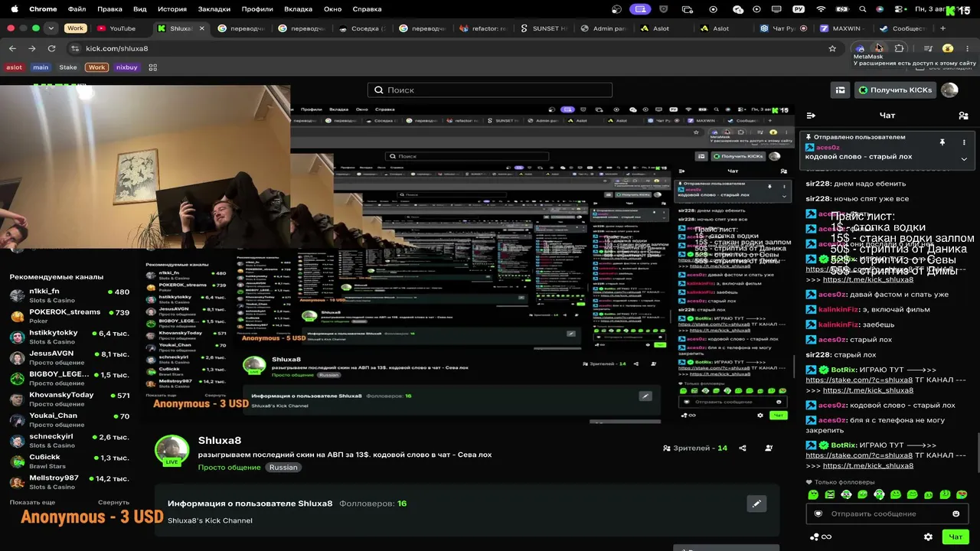Open the stake.com link in last BotRix message
Image resolution: width=980 pixels, height=551 pixels.
click(859, 455)
